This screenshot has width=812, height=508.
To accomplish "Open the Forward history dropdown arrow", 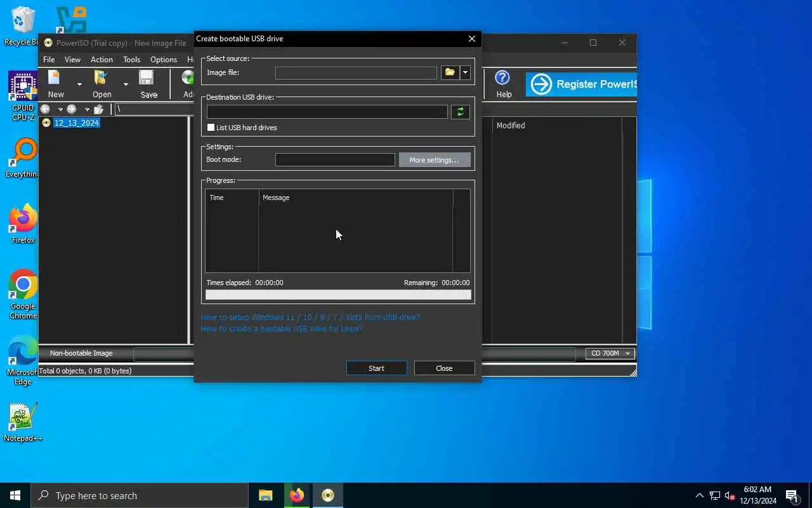I will point(87,110).
